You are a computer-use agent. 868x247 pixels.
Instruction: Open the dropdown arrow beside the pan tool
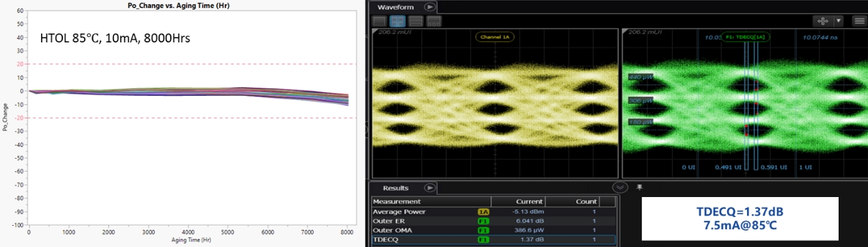click(839, 21)
